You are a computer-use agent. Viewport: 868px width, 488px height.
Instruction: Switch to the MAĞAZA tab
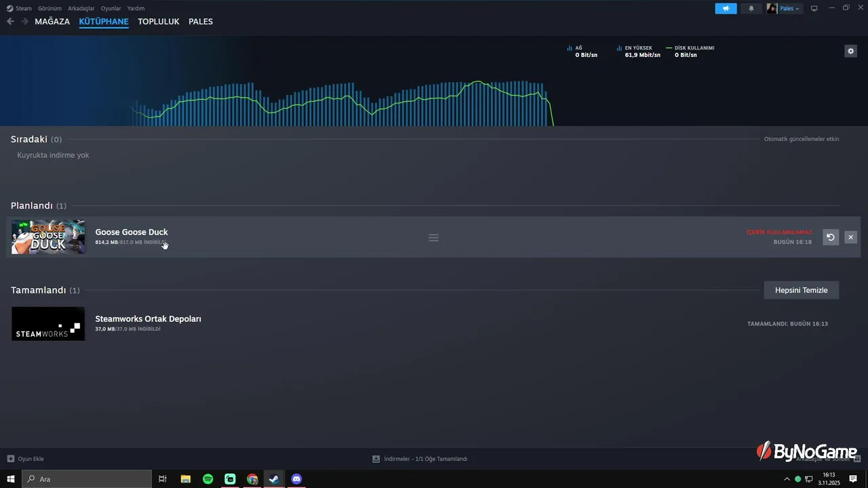52,22
